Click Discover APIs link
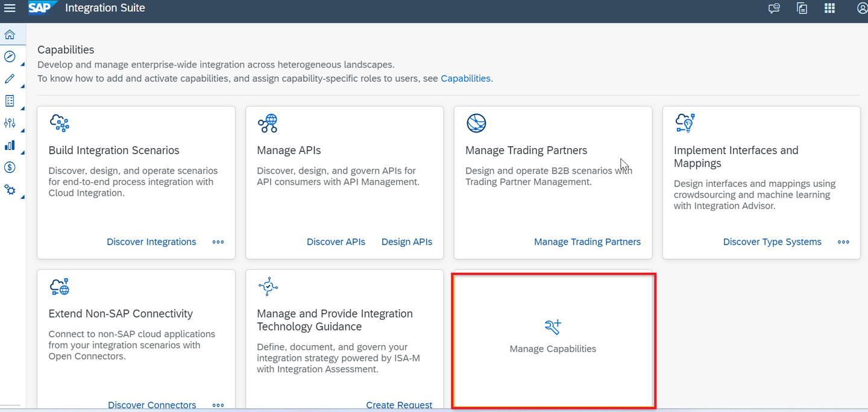868x412 pixels. 336,242
